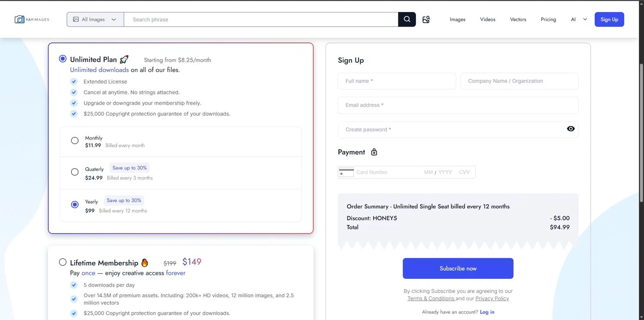The width and height of the screenshot is (644, 320).
Task: Click the - $5.00 discount amount
Action: click(x=560, y=218)
